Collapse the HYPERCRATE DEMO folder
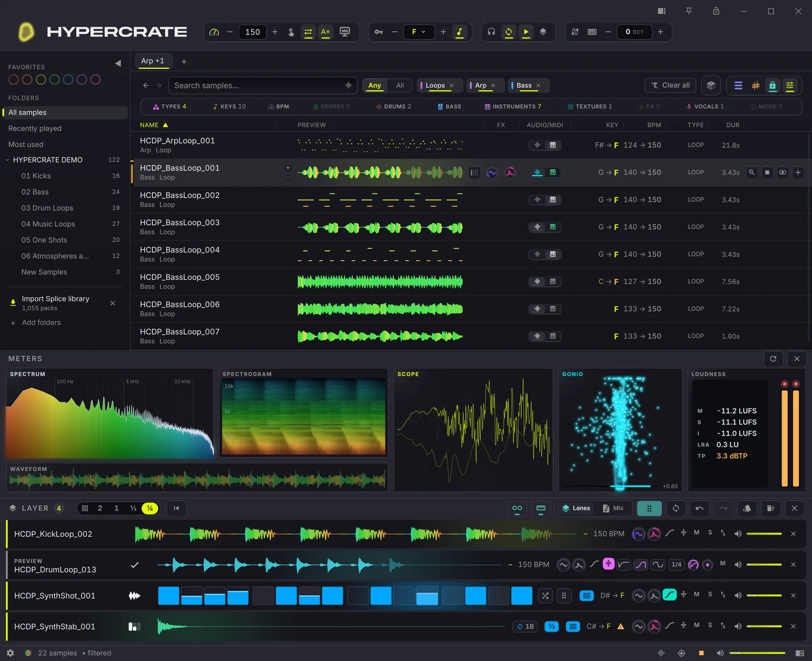The width and height of the screenshot is (812, 661). pyautogui.click(x=7, y=160)
